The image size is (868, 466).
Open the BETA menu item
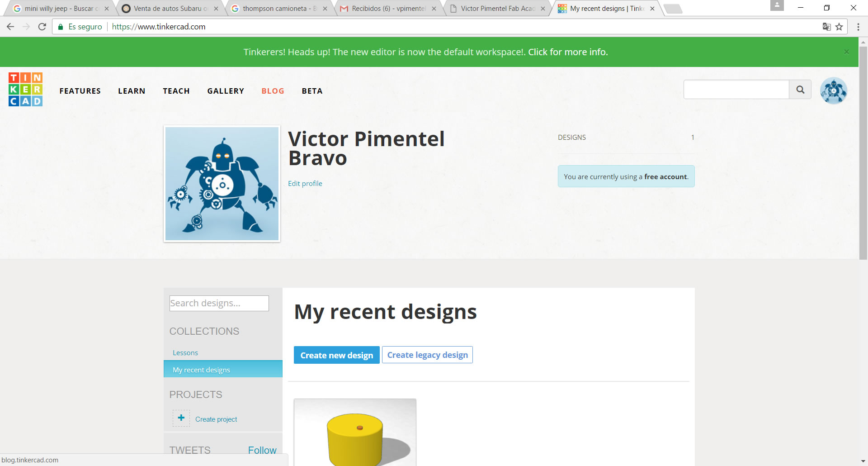pyautogui.click(x=312, y=91)
